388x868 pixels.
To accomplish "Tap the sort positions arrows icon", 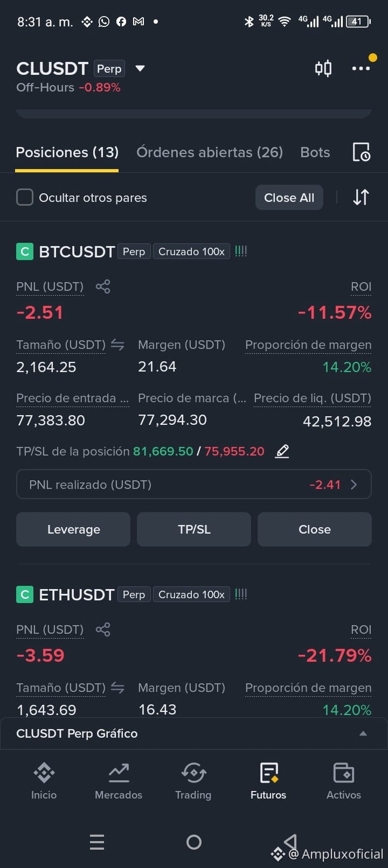I will pyautogui.click(x=361, y=197).
